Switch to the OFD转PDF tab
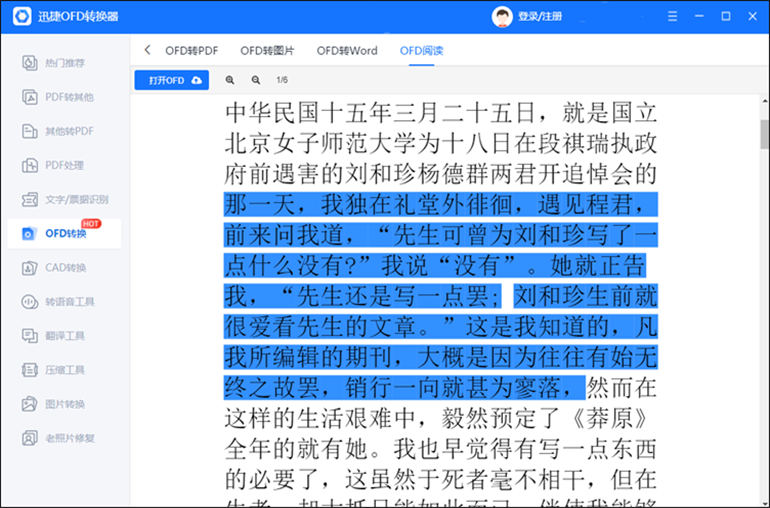The image size is (770, 508). point(192,51)
